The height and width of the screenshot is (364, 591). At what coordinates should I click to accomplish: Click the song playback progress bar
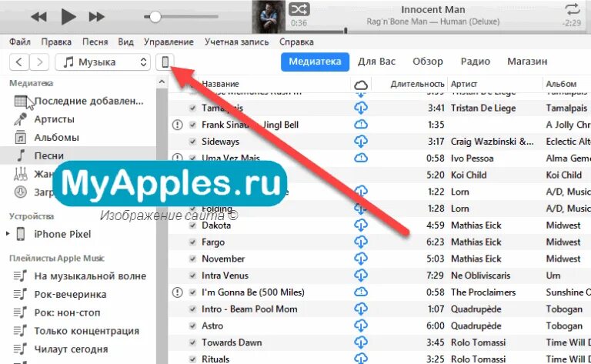tap(437, 31)
